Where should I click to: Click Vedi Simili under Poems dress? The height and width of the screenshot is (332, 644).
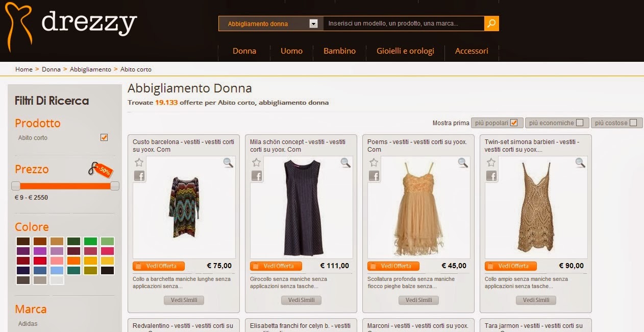[418, 300]
